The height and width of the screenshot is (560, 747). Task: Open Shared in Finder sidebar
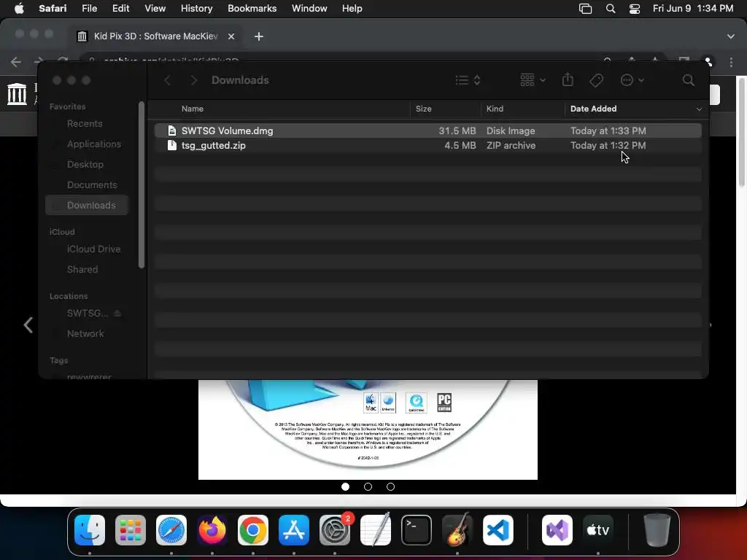pyautogui.click(x=82, y=270)
